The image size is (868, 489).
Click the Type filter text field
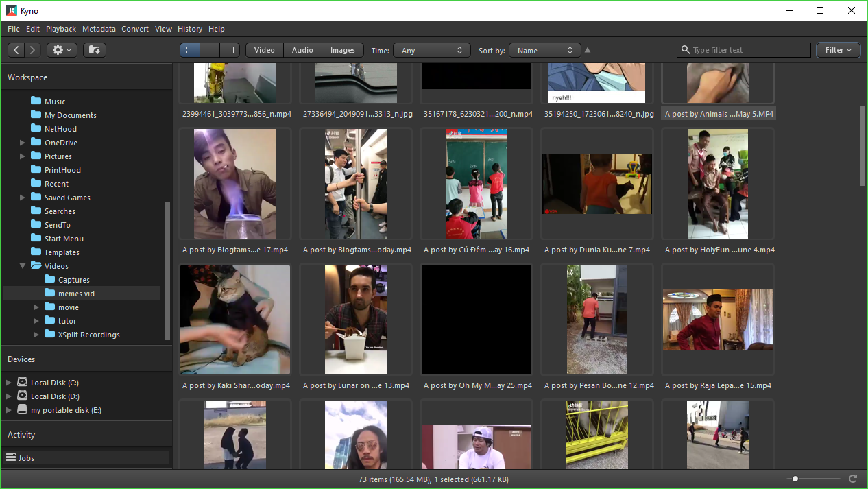(744, 50)
